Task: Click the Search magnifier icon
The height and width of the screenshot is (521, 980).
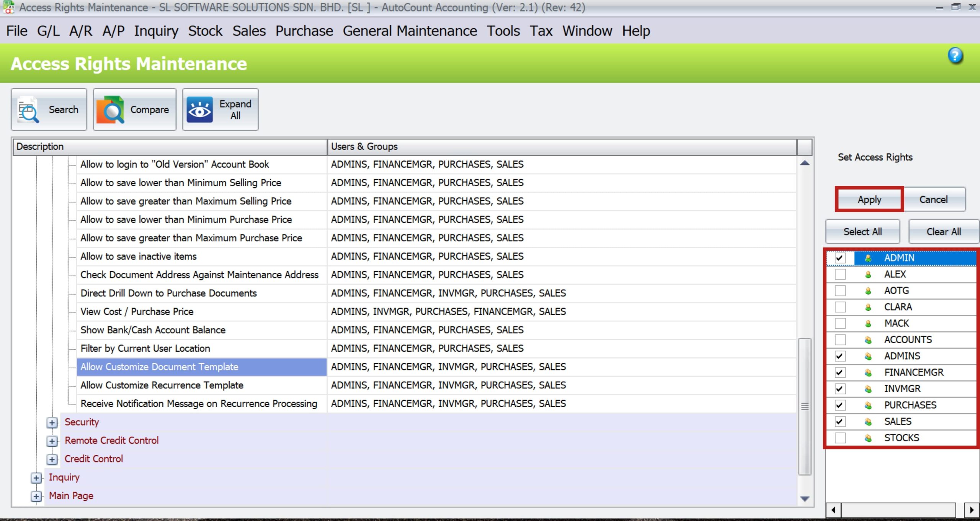Action: pos(28,110)
